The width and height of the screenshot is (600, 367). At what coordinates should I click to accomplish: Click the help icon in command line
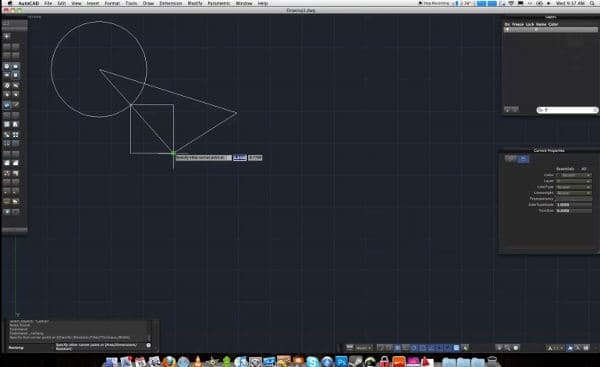[x=148, y=346]
